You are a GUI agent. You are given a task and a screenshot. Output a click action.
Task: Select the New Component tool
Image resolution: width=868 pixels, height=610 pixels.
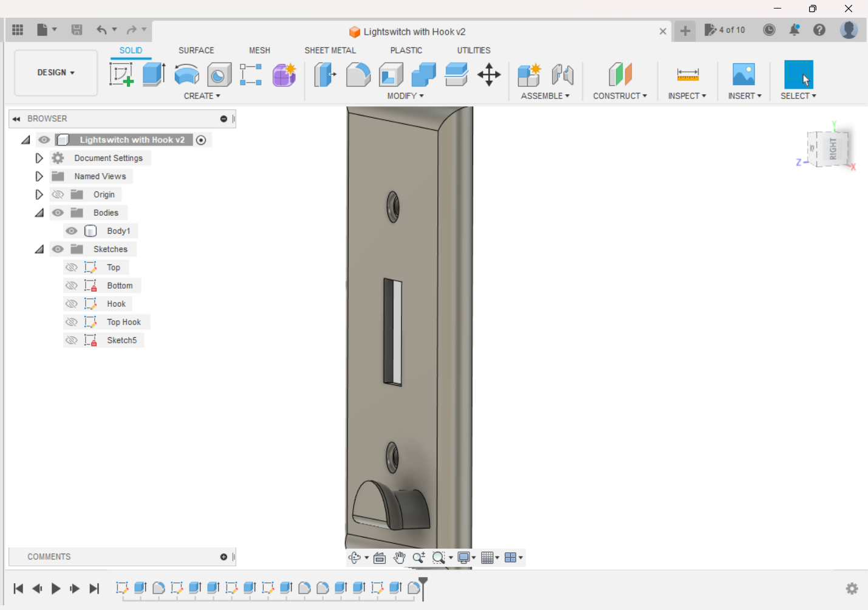529,75
